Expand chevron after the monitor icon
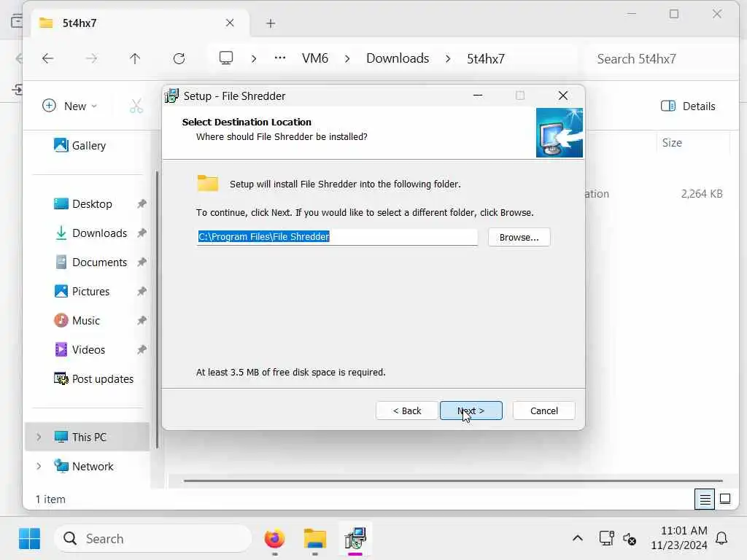This screenshot has width=747, height=560. [x=254, y=58]
